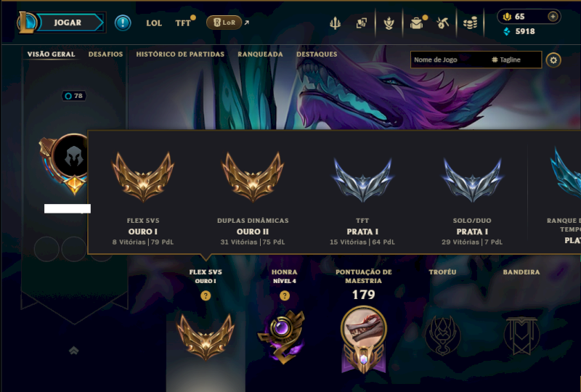This screenshot has height=392, width=581.
Task: Click the Esports emblem icon
Action: coord(389,23)
